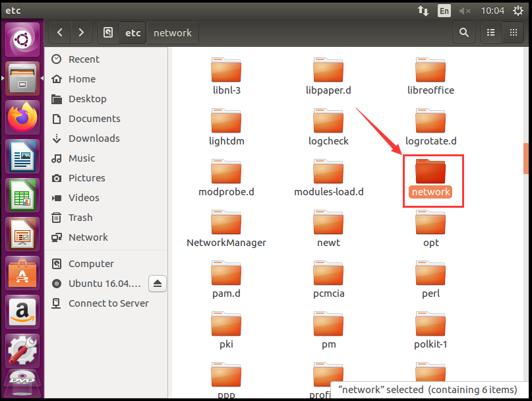
Task: Click the root disk icon in path bar
Action: [x=108, y=32]
